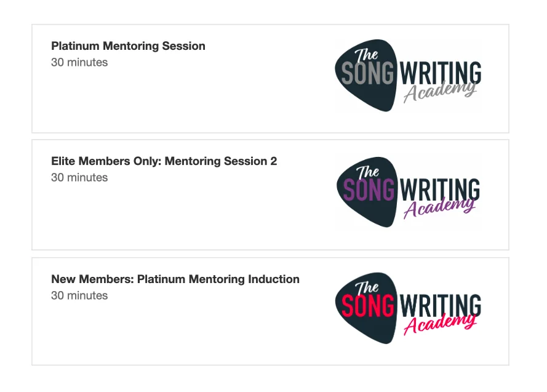The image size is (547, 392).
Task: Click the guitar pick in the grey logo
Action: (366, 75)
